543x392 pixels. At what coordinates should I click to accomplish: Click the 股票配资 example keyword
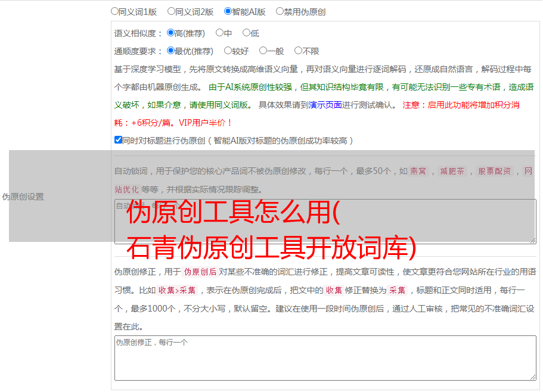click(x=495, y=171)
